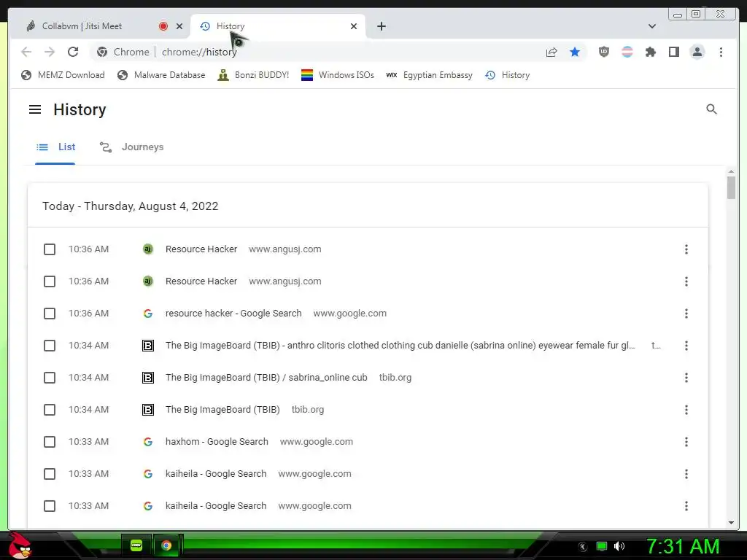Screen dimensions: 747x560
Task: Check the resource hacker Google Search entry
Action: coord(50,314)
